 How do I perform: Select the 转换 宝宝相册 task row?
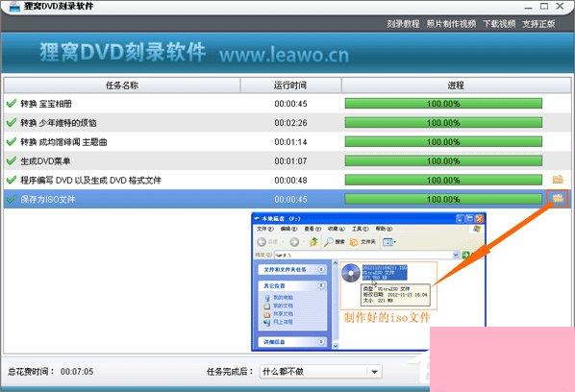[x=287, y=104]
